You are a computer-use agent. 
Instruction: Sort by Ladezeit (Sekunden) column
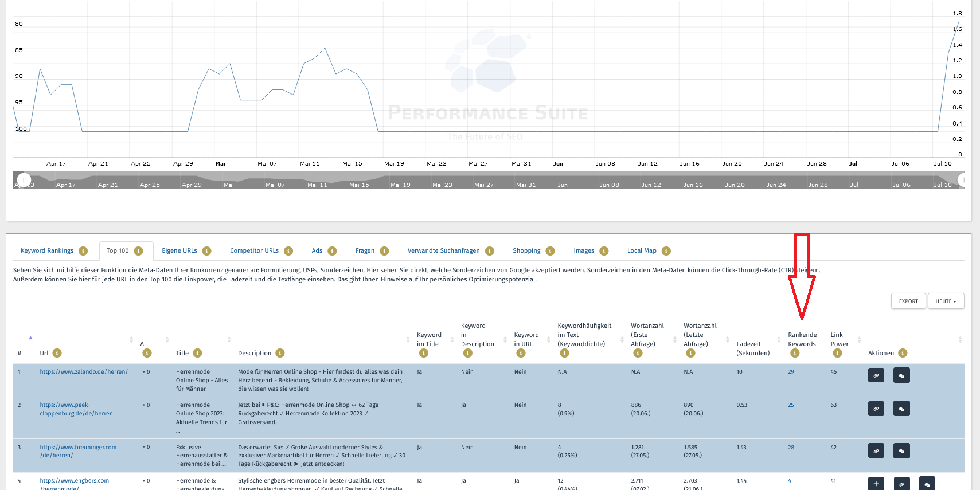pos(779,340)
